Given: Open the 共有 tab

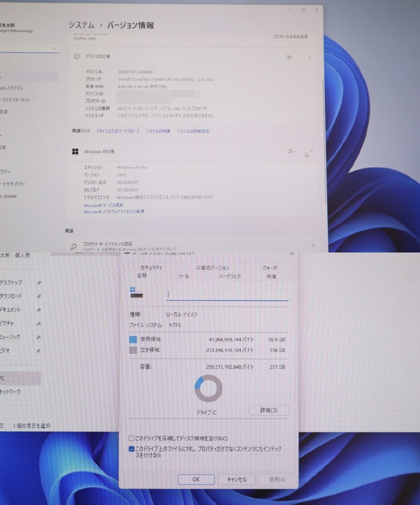Looking at the screenshot, I should point(272,276).
